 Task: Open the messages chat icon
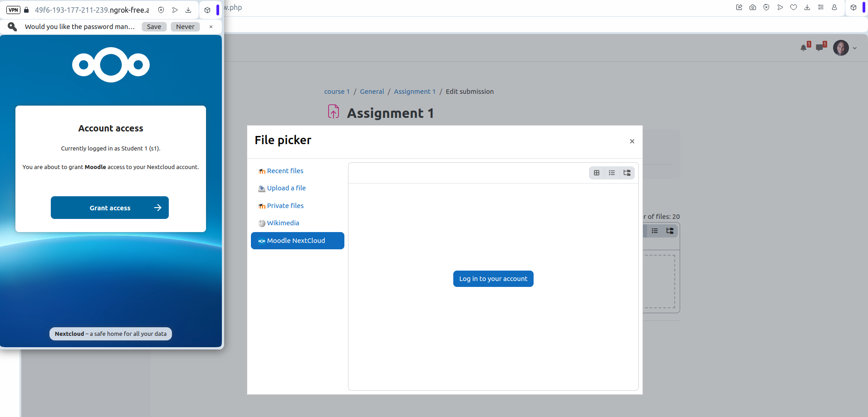[819, 48]
